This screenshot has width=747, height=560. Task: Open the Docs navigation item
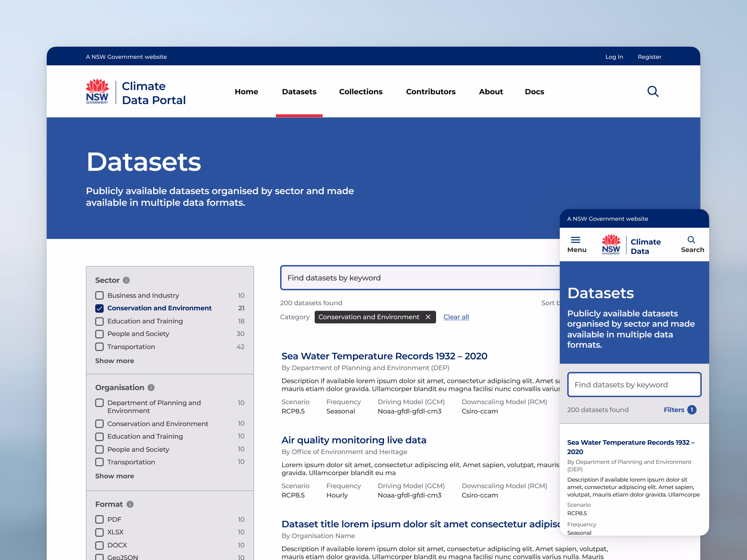pos(534,91)
